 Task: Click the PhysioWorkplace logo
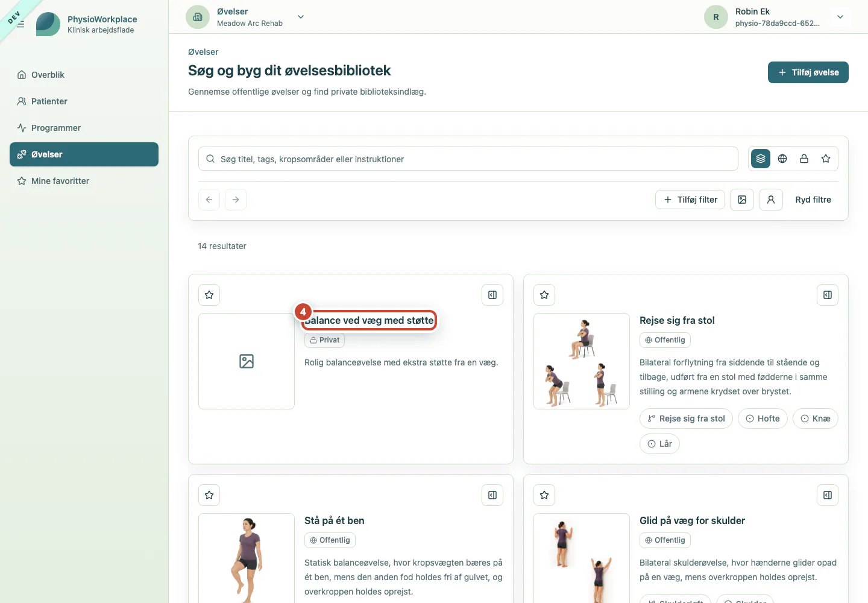[x=48, y=24]
